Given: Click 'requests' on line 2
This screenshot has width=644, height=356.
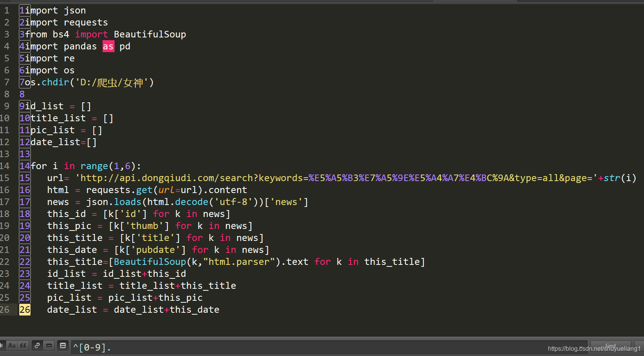Looking at the screenshot, I should click(86, 22).
